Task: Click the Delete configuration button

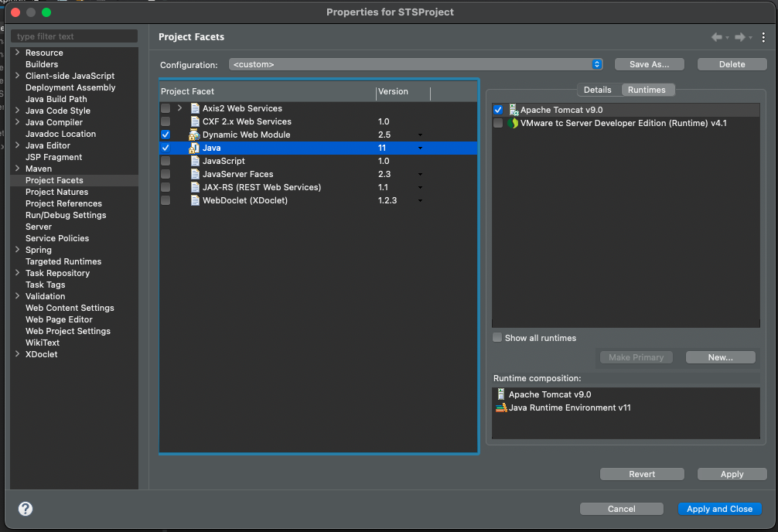Action: [x=732, y=64]
